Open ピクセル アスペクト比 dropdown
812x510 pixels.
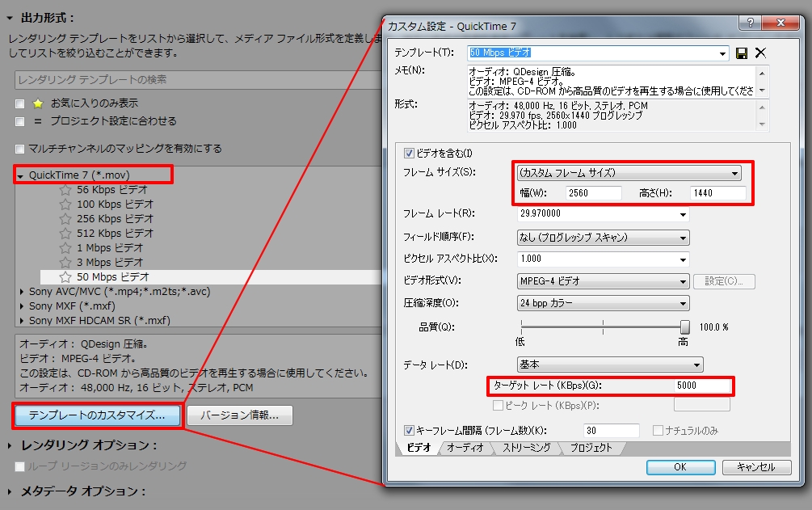click(x=683, y=259)
